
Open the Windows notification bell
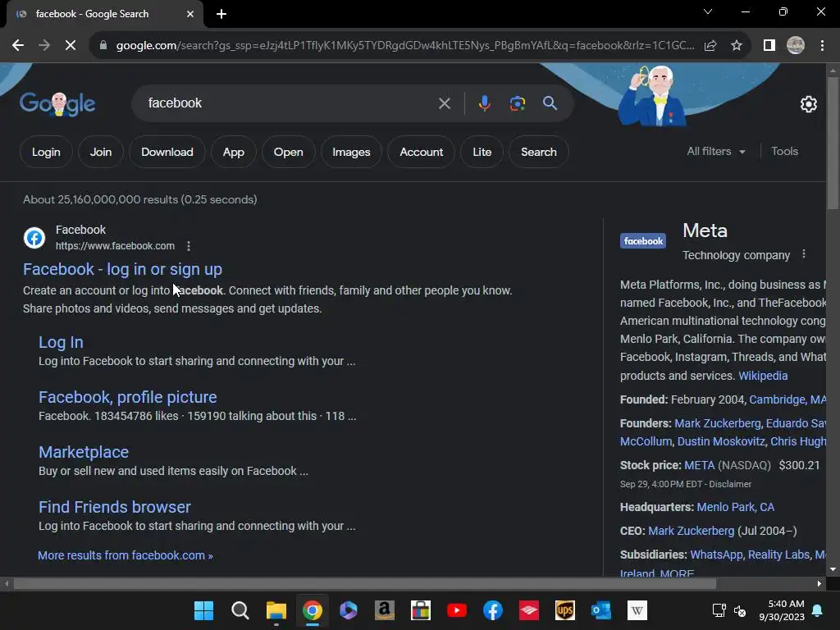pos(818,610)
